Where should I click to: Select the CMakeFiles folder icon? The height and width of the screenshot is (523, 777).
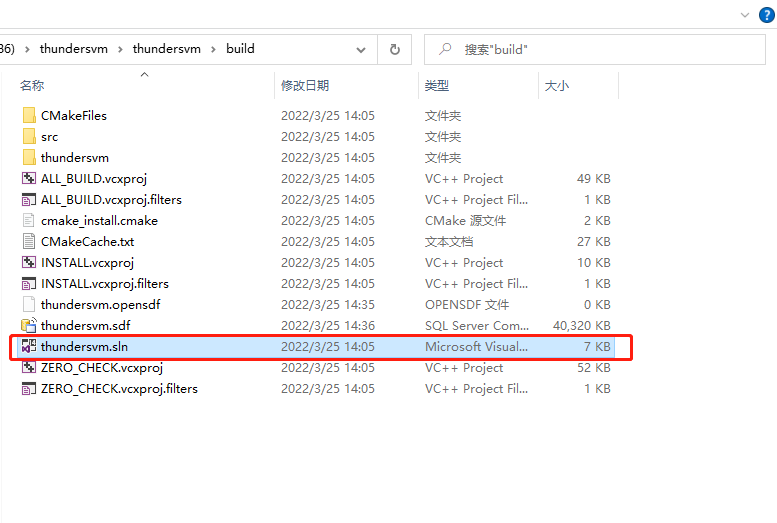(x=29, y=116)
